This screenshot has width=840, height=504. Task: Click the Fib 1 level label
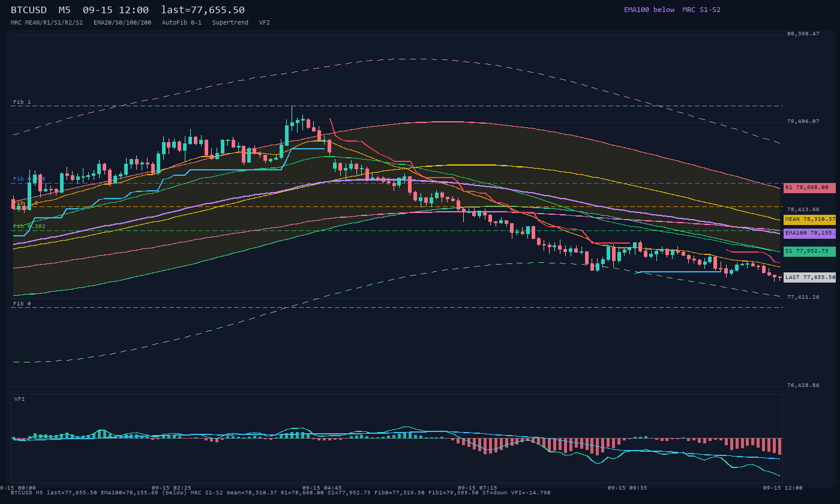click(x=22, y=102)
